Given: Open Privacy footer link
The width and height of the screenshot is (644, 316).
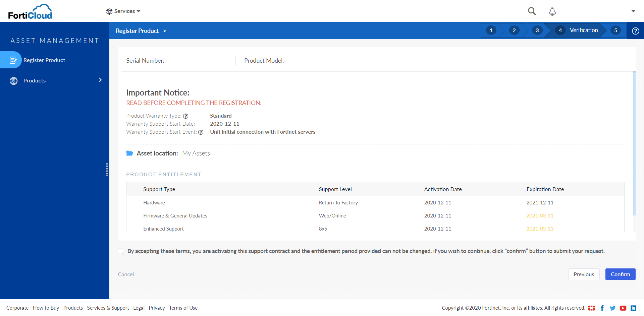Looking at the screenshot, I should click(157, 308).
